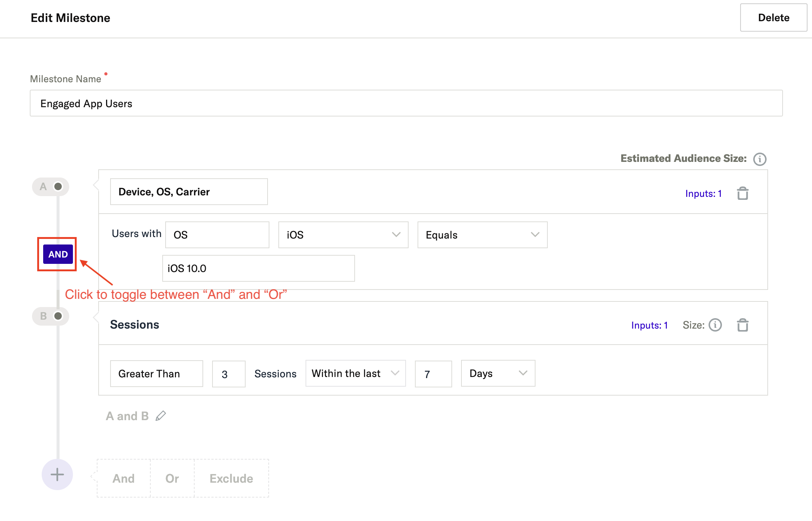Open the Days unit dropdown
Viewport: 812px width, 521px height.
(498, 373)
